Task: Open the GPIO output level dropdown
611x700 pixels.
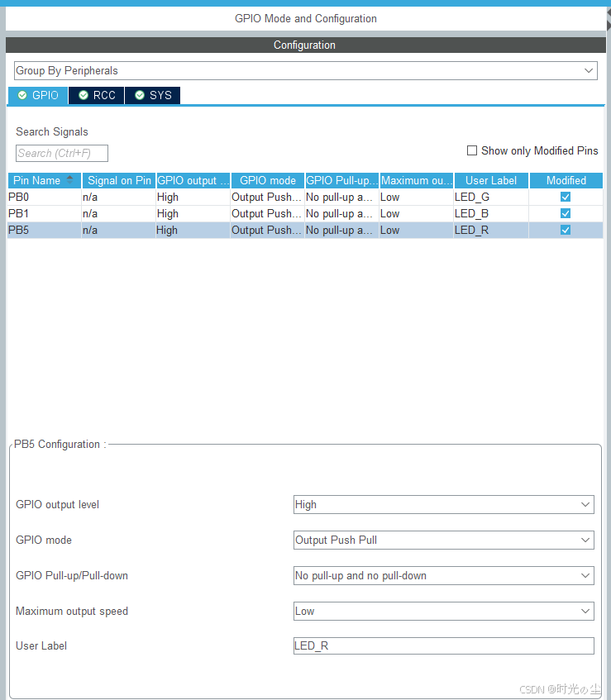Action: (x=443, y=504)
